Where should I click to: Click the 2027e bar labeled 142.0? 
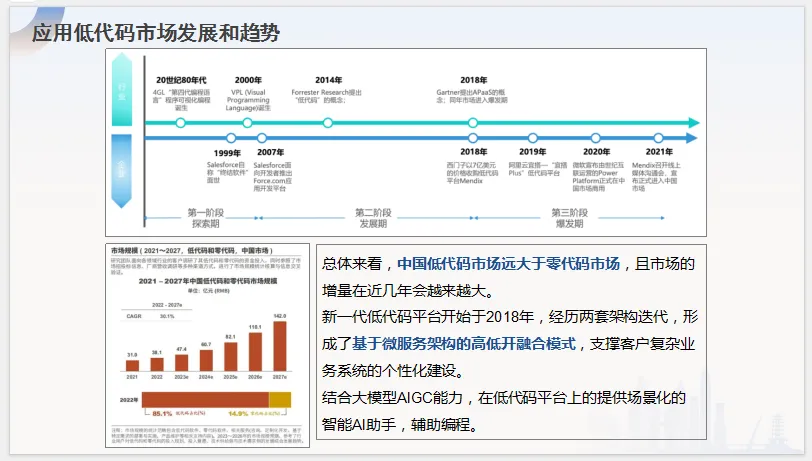point(280,347)
